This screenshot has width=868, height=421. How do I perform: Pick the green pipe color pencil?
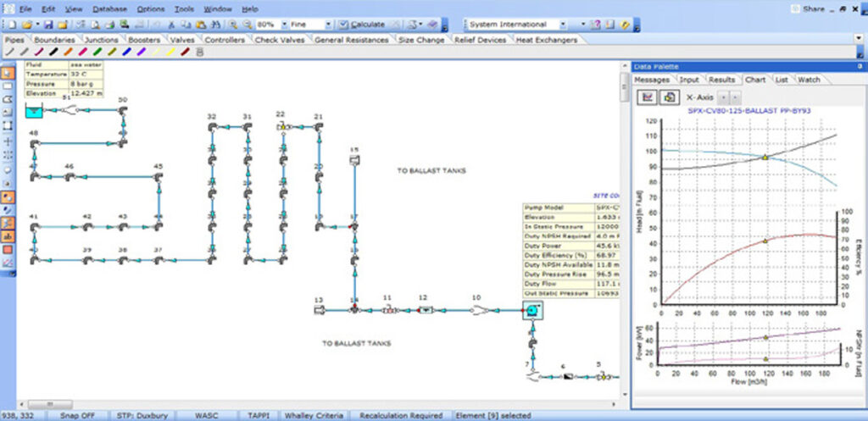[98, 52]
